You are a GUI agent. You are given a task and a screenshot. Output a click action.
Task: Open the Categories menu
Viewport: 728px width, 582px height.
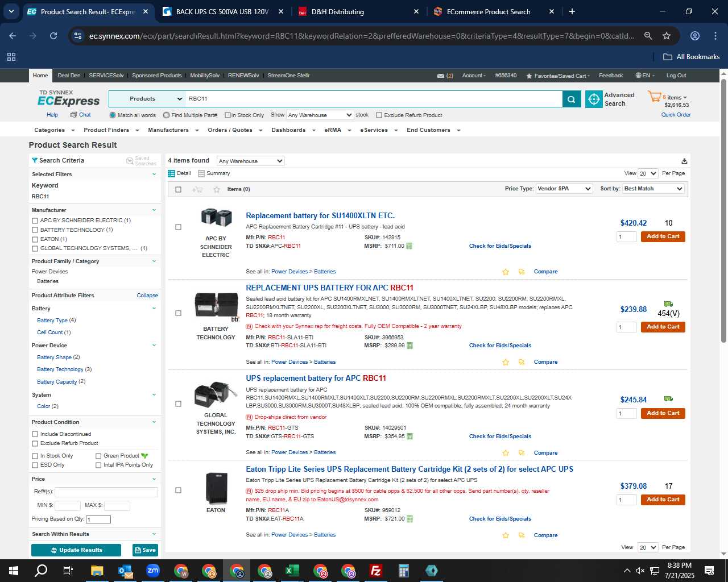(53, 130)
